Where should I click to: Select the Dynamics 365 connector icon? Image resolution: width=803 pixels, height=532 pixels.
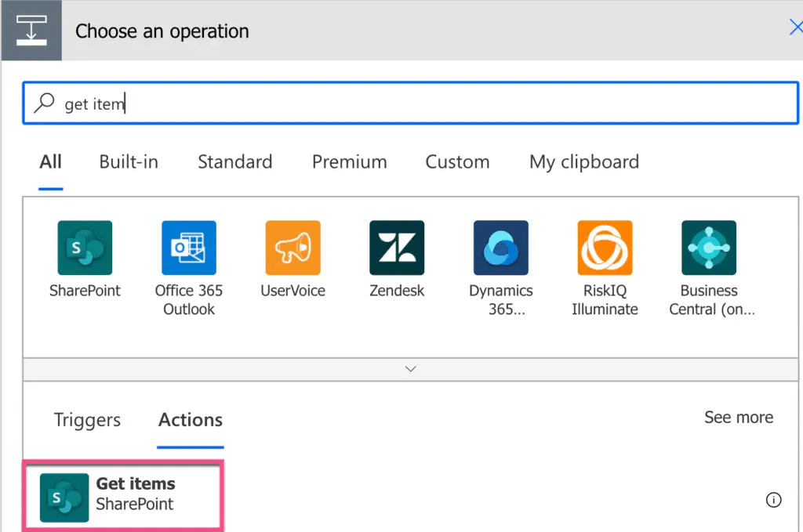[x=500, y=247]
